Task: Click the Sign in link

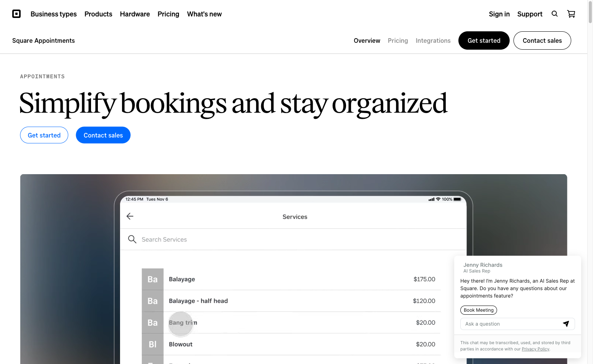Action: [499, 14]
